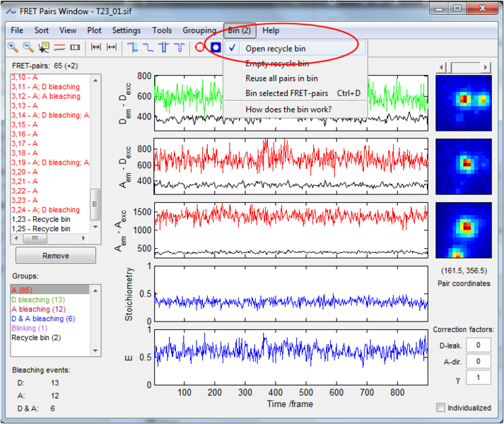Image resolution: width=504 pixels, height=424 pixels.
Task: Click the D-leak. correction factor field
Action: click(x=478, y=345)
